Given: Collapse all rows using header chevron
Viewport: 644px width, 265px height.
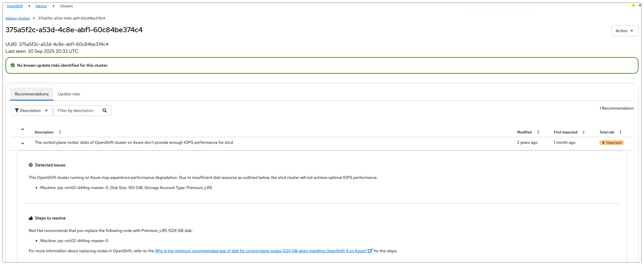Looking at the screenshot, I should pyautogui.click(x=22, y=129).
